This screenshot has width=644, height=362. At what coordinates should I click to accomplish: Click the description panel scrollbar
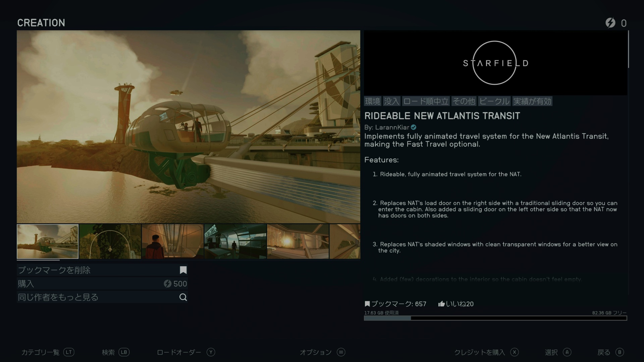point(628,50)
